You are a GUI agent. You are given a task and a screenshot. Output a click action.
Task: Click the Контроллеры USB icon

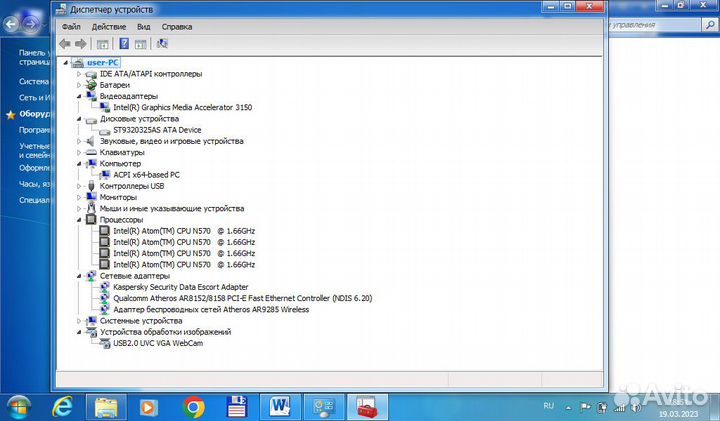[x=91, y=186]
